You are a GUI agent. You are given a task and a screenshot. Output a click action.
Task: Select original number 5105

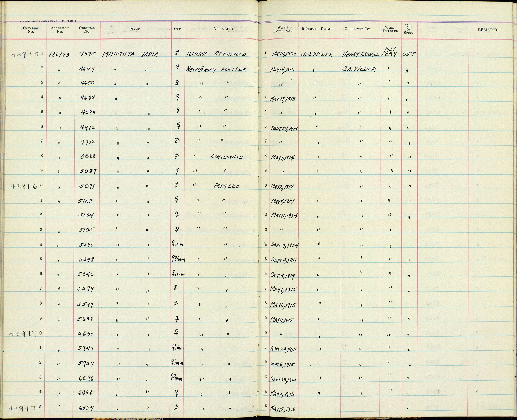(86, 230)
